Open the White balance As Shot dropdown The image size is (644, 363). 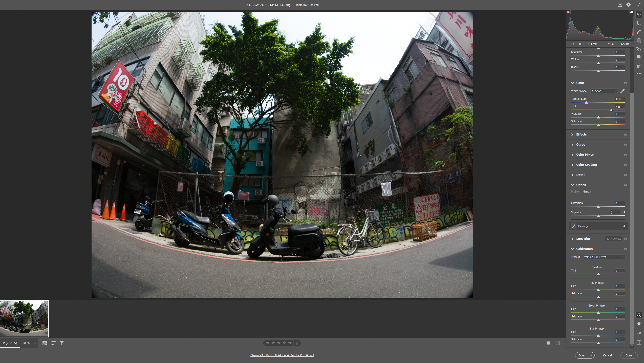604,91
